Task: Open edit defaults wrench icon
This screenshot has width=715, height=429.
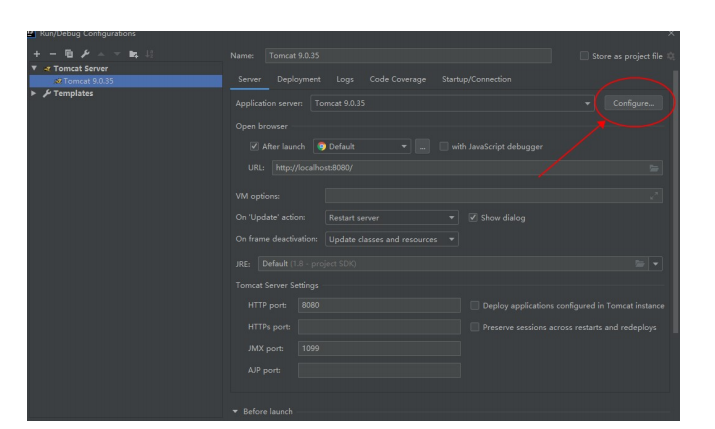Action: [85, 54]
